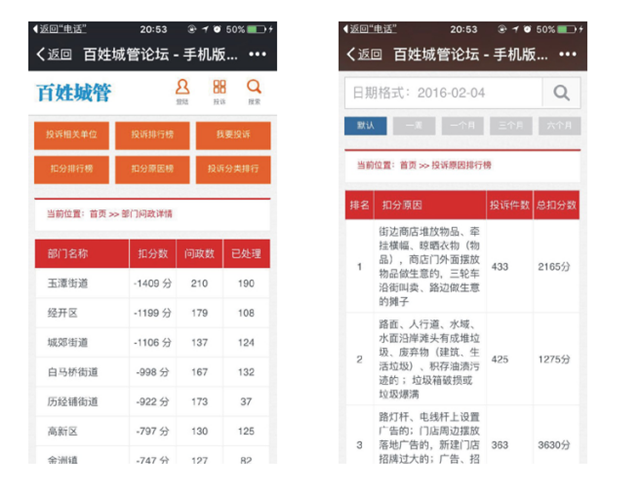Select the 扣分排行榜 button
The width and height of the screenshot is (640, 492).
pos(72,169)
